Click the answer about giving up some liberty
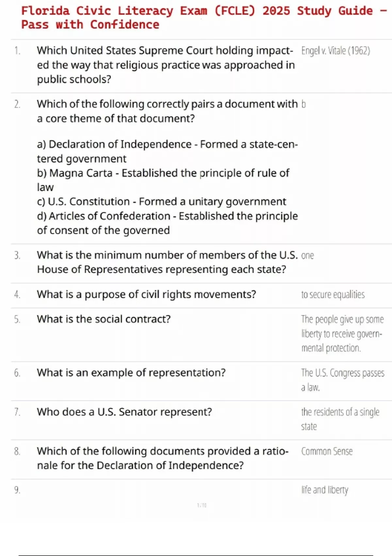 coord(342,334)
